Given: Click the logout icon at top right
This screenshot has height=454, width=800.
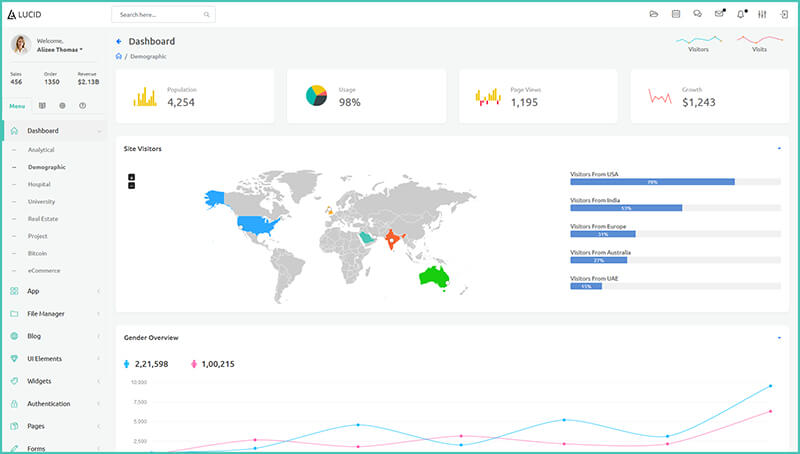Looking at the screenshot, I should click(x=785, y=14).
